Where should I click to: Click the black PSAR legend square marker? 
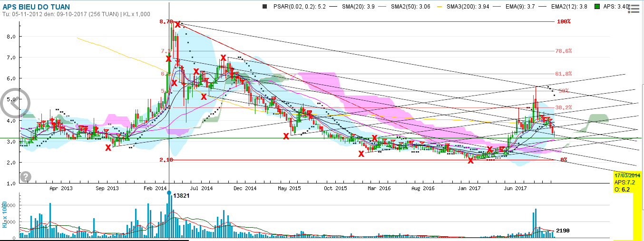point(264,7)
